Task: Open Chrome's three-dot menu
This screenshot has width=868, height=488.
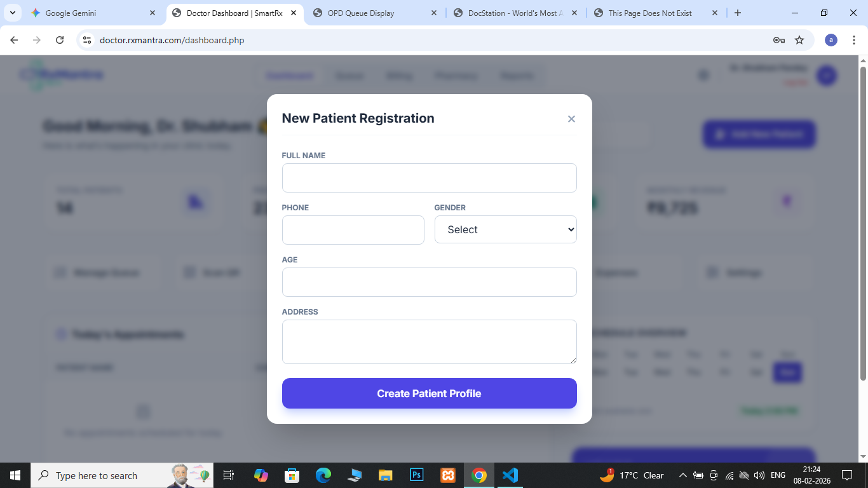Action: point(853,39)
